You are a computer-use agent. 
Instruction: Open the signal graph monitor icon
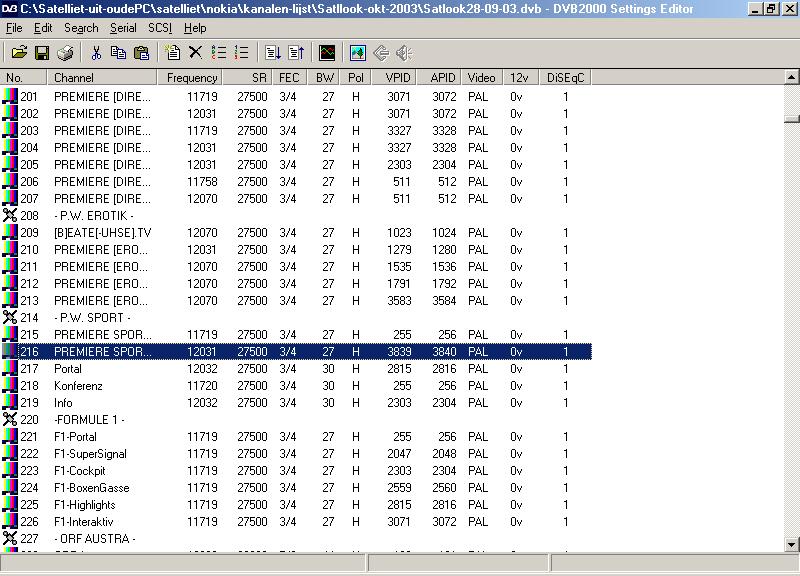point(327,53)
